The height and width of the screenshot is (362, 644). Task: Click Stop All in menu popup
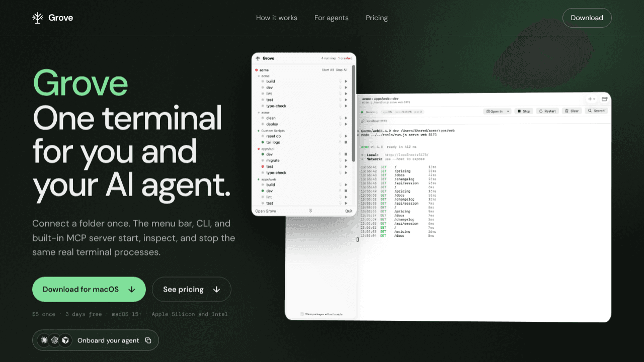coord(342,70)
